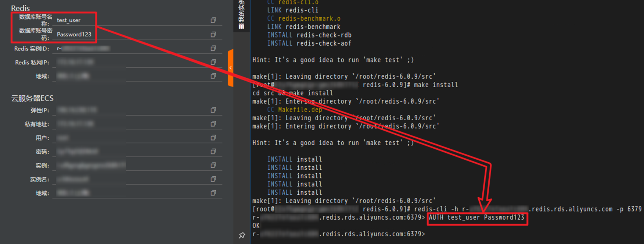Screen dimensions: 644x244
Task: Click terminal line 'CC Makefile.dep'
Action: click(295, 110)
